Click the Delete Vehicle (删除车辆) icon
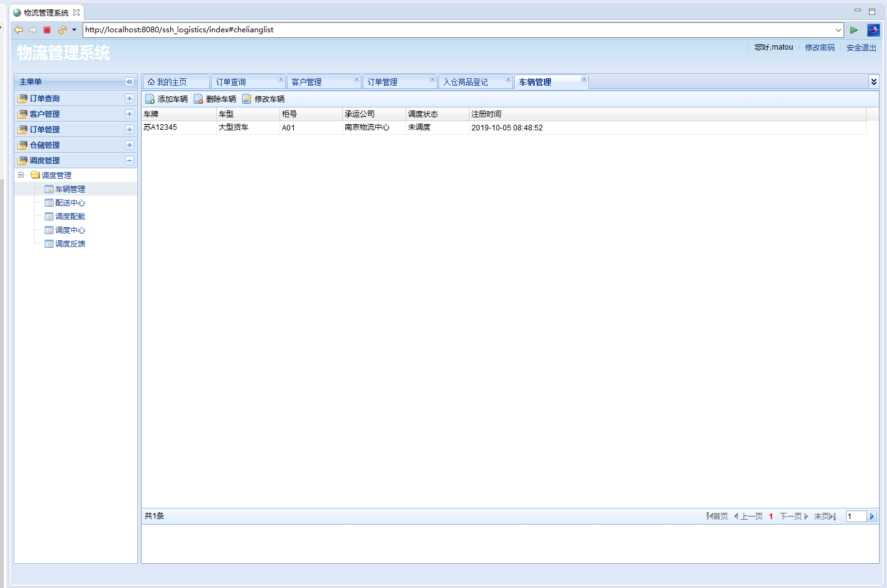887x588 pixels. coord(198,99)
